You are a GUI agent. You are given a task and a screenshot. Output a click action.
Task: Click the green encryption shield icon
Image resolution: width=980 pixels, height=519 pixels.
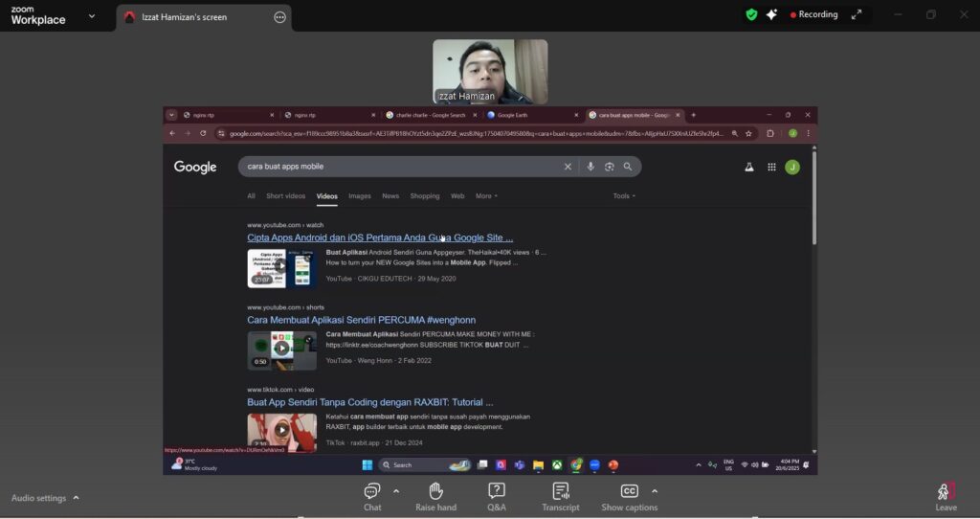751,14
